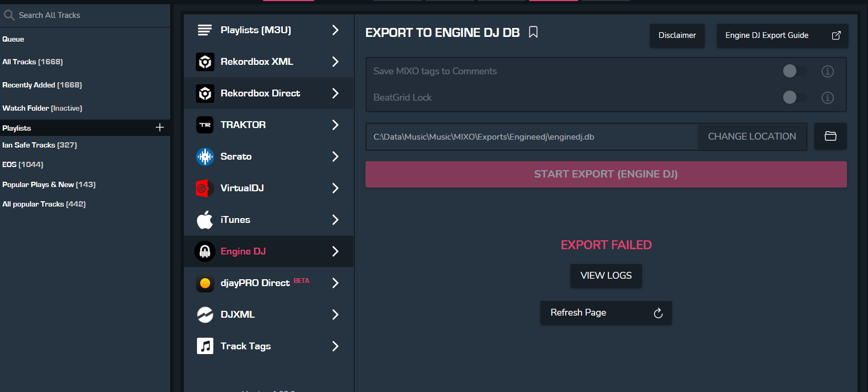Add a new playlist with plus icon
This screenshot has height=392, width=868.
(x=160, y=128)
